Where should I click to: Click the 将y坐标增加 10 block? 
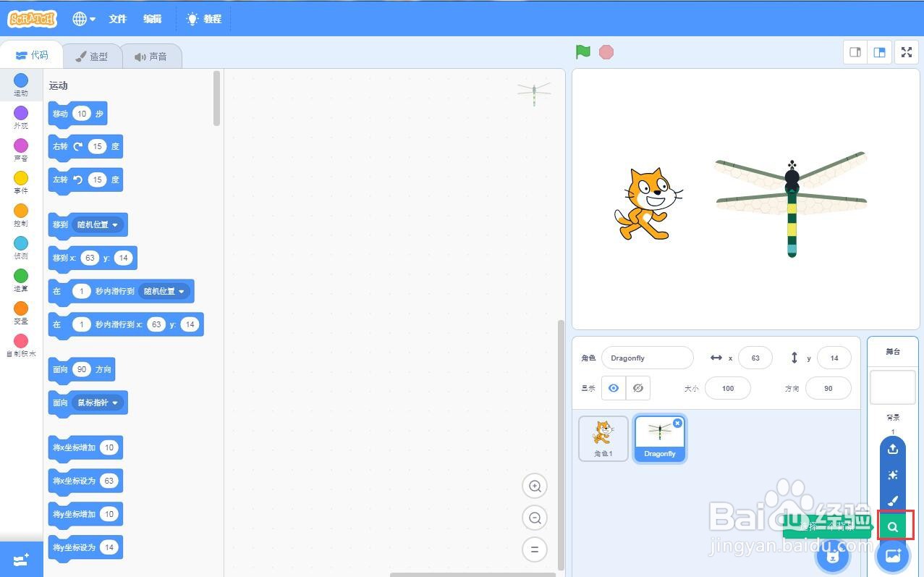click(x=85, y=515)
